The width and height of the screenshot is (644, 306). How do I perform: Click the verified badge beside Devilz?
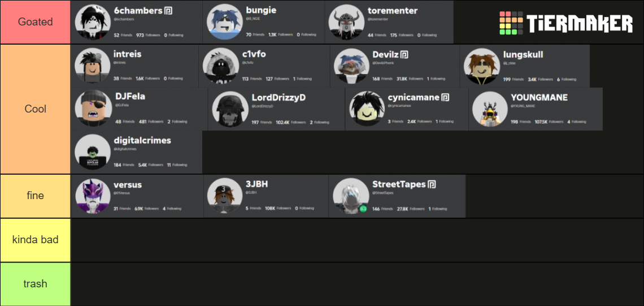coord(404,55)
